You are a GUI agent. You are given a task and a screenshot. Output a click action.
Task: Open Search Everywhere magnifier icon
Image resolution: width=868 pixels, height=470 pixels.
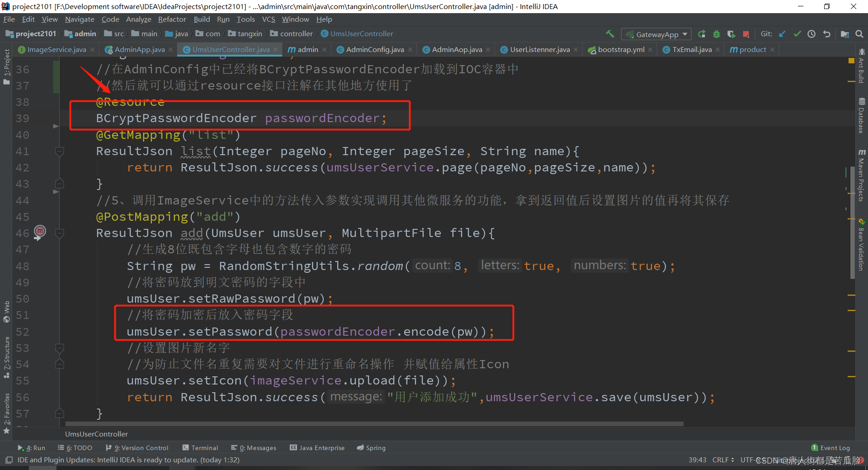(x=859, y=34)
